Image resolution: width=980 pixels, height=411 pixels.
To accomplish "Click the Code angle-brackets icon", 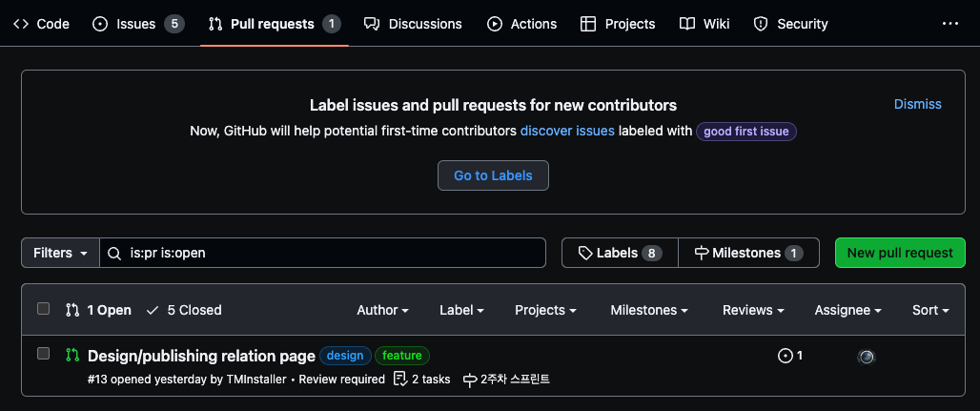I will pos(21,24).
